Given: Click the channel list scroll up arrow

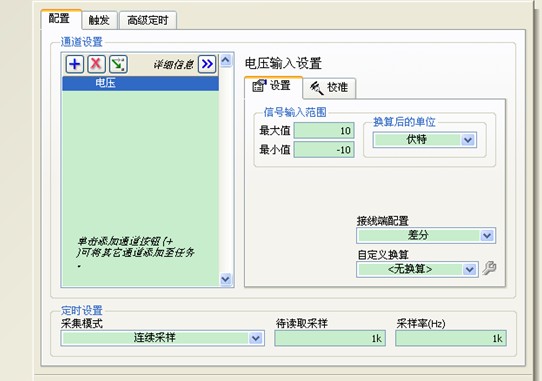Looking at the screenshot, I should click(226, 61).
